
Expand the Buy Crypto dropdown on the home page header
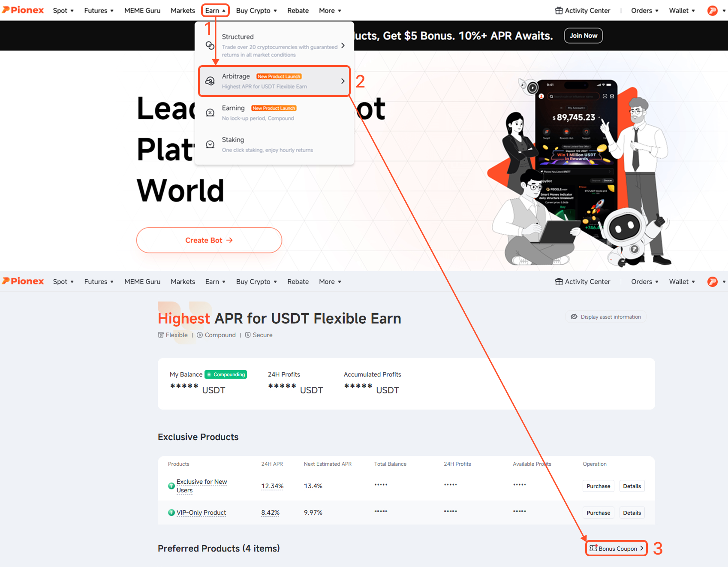256,11
